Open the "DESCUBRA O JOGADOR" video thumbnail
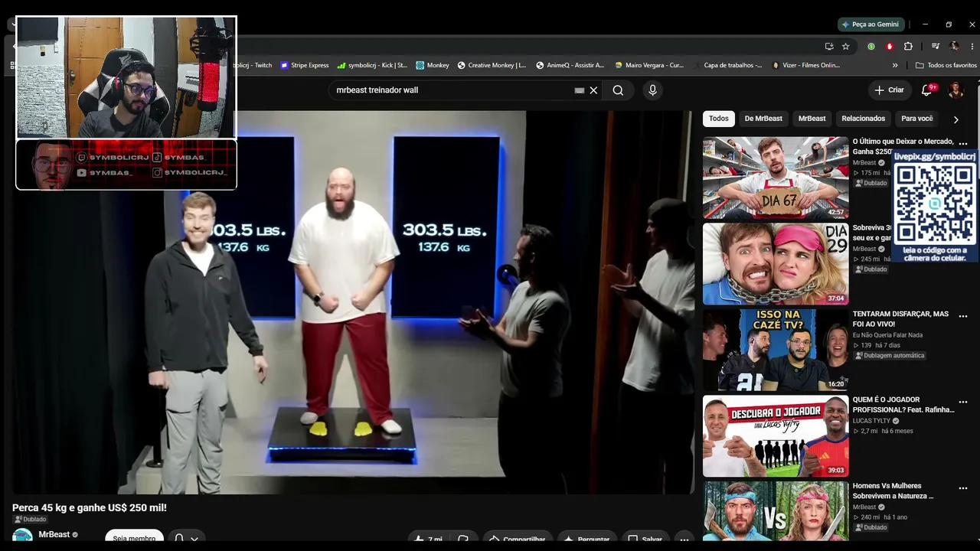 [776, 436]
